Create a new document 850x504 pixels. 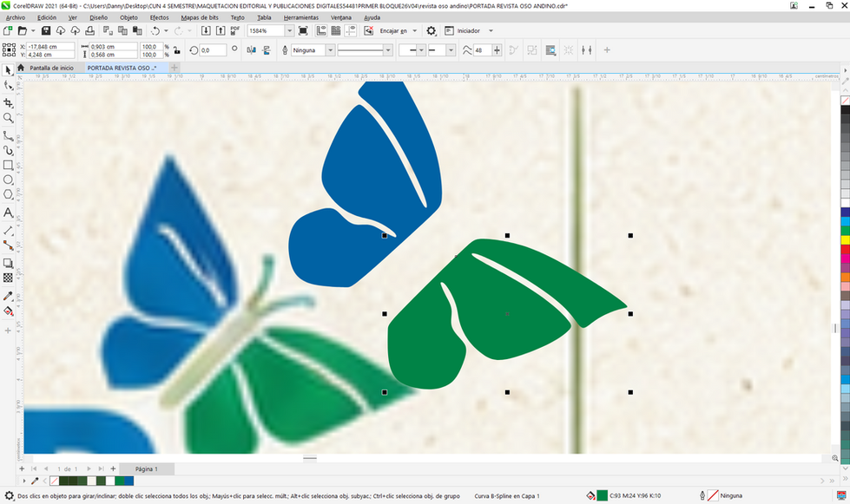(x=8, y=31)
